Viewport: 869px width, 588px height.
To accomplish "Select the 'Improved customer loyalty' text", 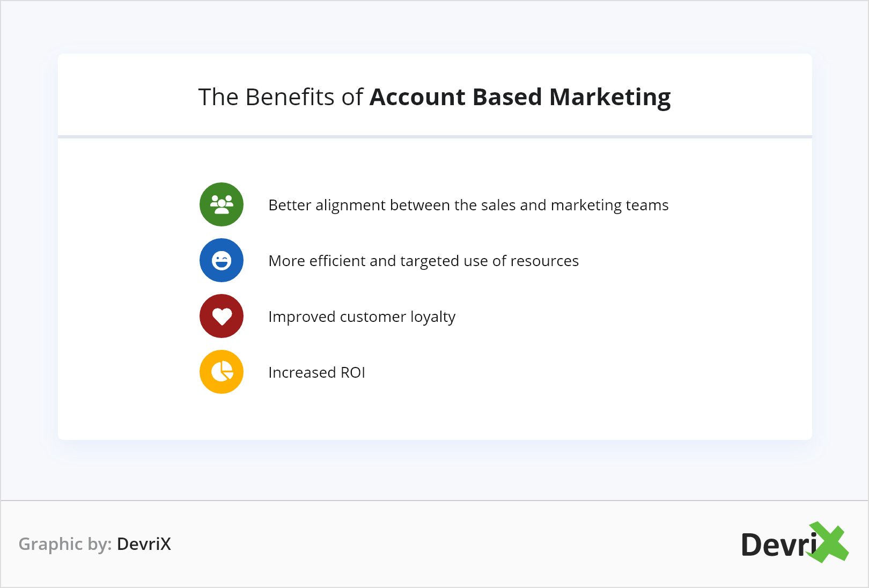I will [362, 317].
